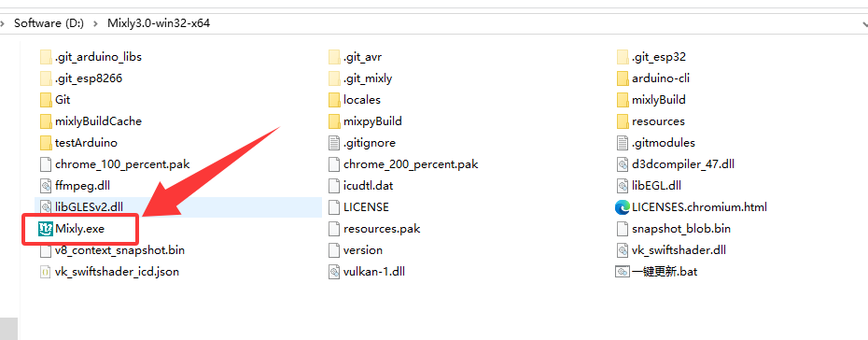The width and height of the screenshot is (868, 340).
Task: Click the resources folder icon
Action: [x=623, y=120]
